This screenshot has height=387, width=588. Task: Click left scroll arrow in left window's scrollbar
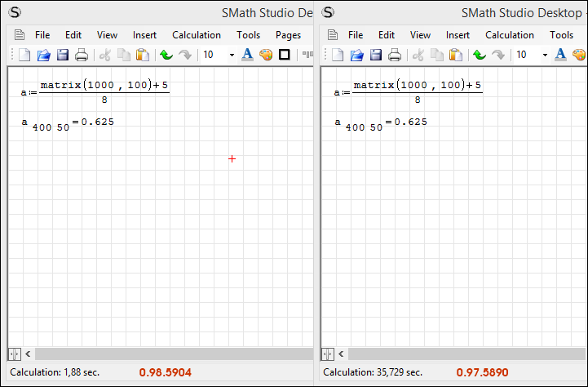coord(29,354)
